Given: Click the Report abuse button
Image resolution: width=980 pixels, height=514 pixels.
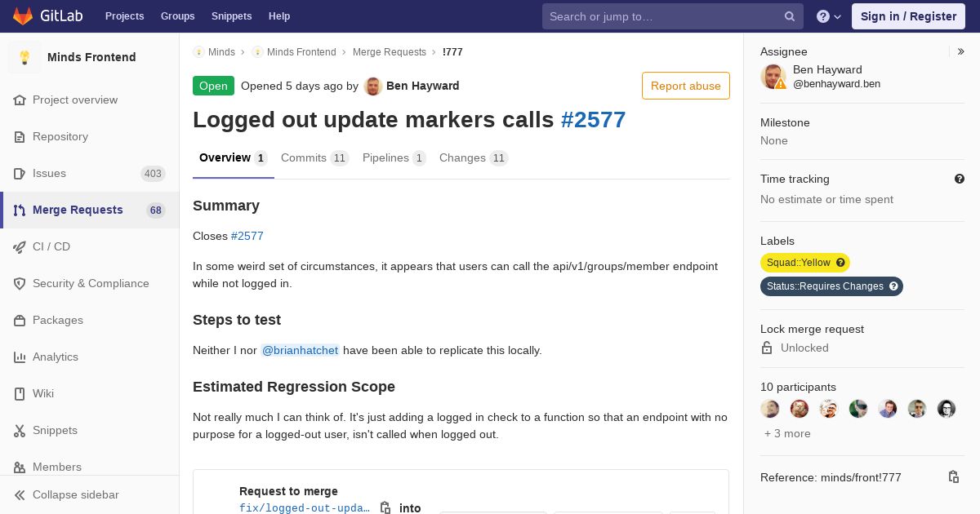Looking at the screenshot, I should coord(686,86).
